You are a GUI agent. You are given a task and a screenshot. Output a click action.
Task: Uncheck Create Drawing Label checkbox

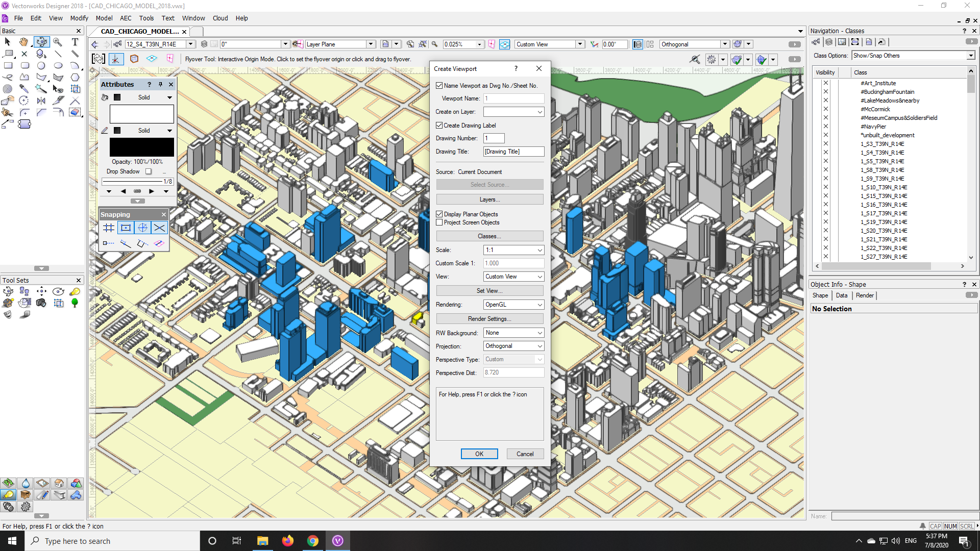pyautogui.click(x=439, y=126)
